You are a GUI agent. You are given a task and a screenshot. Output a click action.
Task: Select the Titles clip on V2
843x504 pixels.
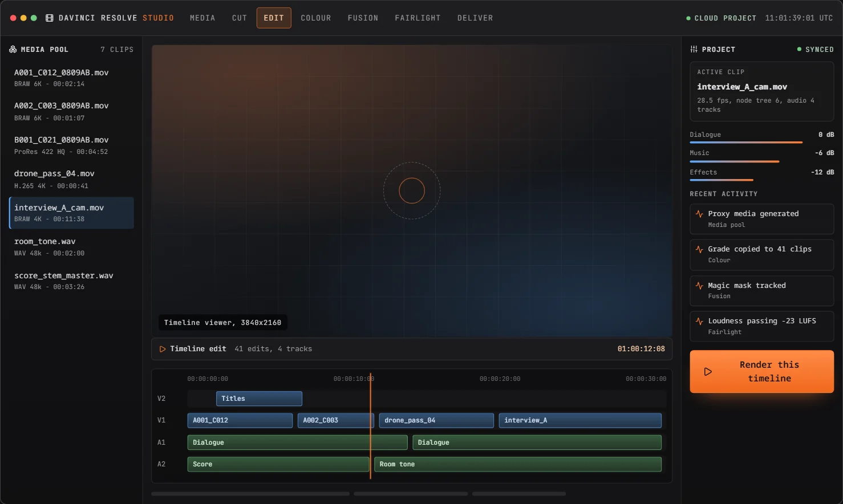[259, 399]
